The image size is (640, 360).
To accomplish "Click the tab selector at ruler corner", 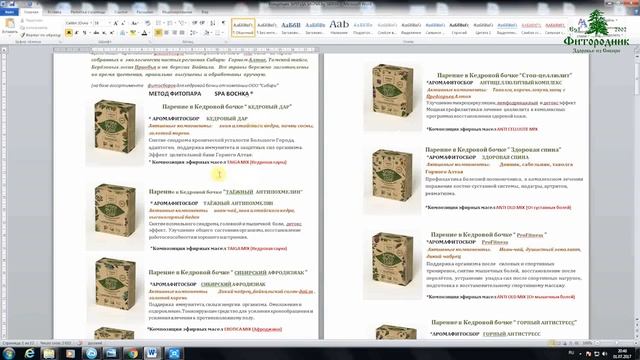I will coord(4,50).
